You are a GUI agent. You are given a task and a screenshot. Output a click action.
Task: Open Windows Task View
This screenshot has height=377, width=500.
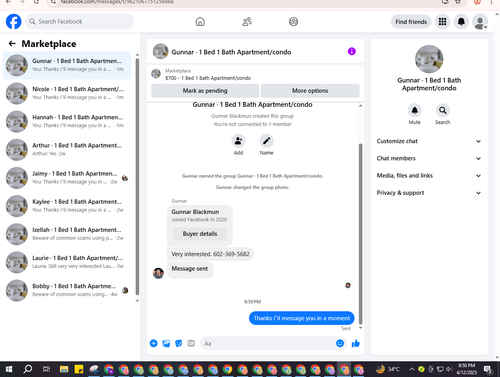coord(46,369)
